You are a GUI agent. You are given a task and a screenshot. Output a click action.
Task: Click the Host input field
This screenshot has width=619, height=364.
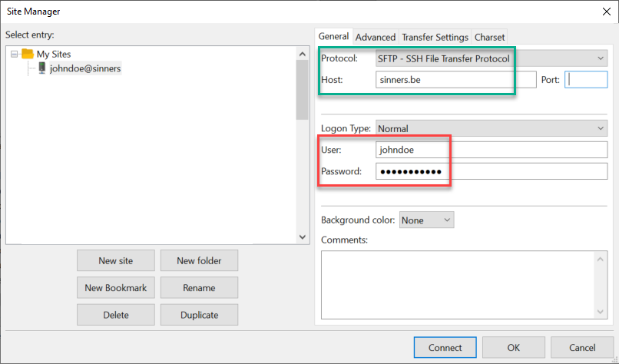[x=455, y=80]
